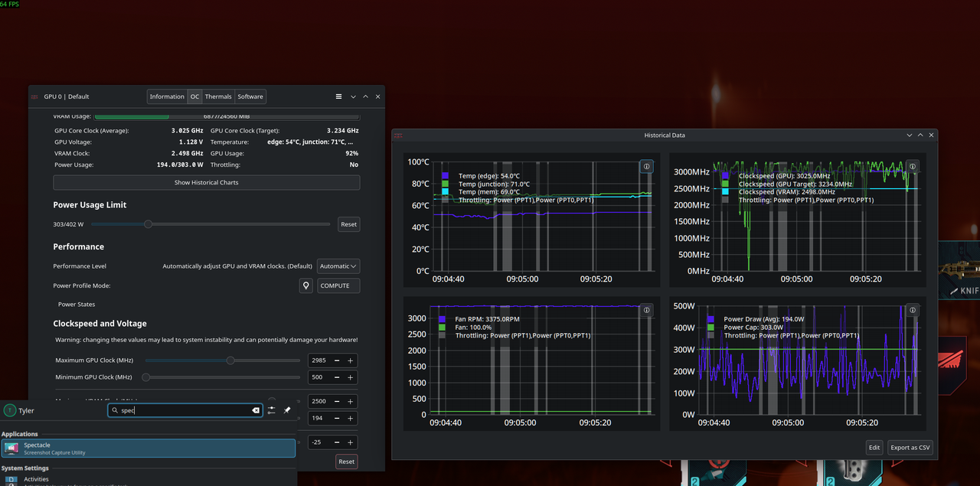Viewport: 980px width, 486px height.
Task: Decrease Minimum GPU Clock with the minus
Action: click(338, 377)
